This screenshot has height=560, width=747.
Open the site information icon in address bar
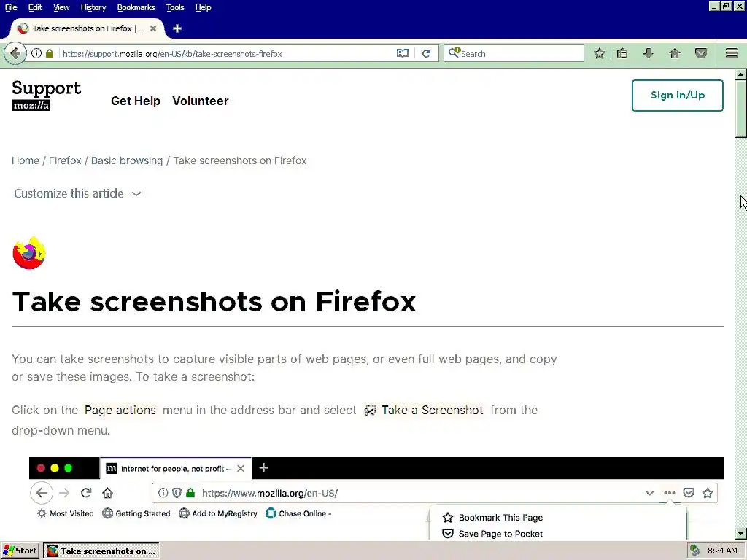click(36, 53)
